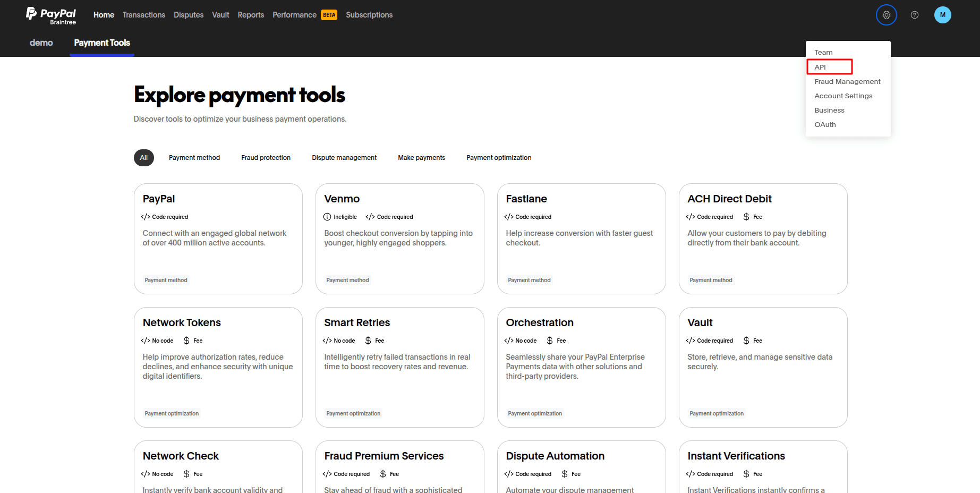Open the Smart Retries card title
The height and width of the screenshot is (493, 980).
tap(357, 322)
